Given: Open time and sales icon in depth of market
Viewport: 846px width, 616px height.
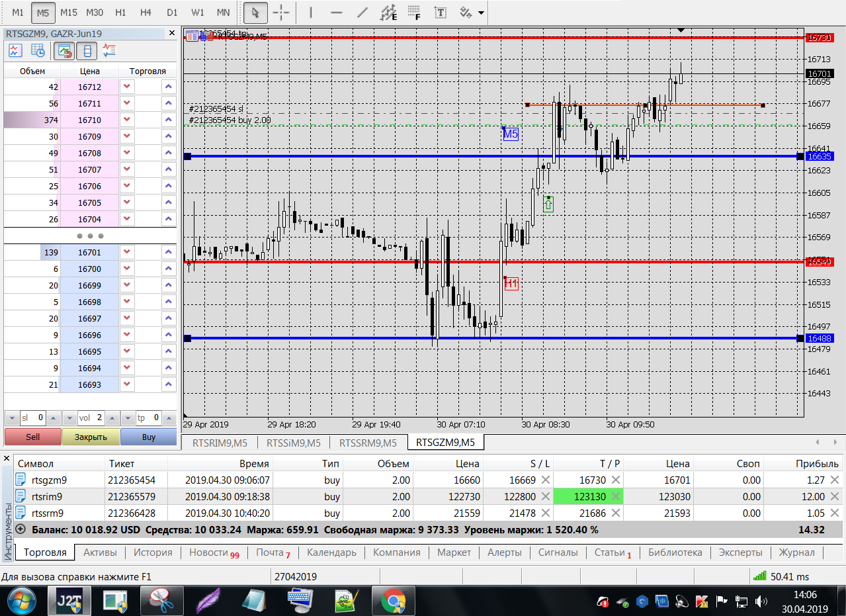Looking at the screenshot, I should coord(38,50).
